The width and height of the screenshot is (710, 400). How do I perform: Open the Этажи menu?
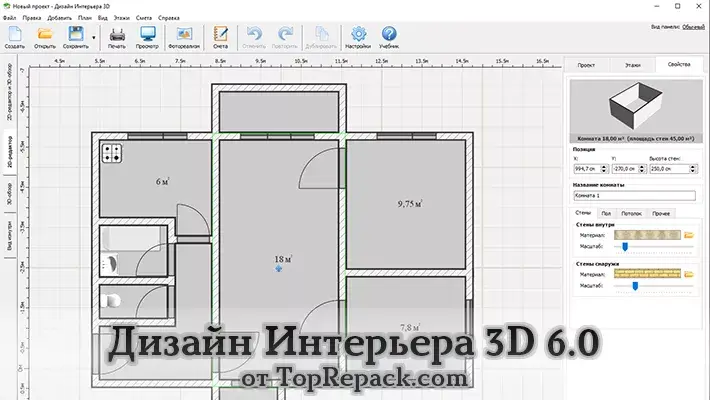[x=121, y=18]
